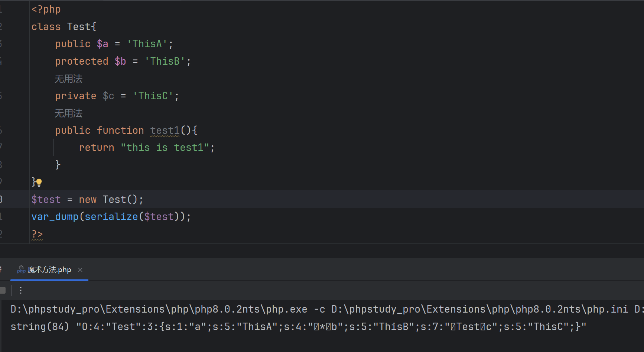Image resolution: width=644 pixels, height=352 pixels.
Task: Click the <?php opening tag
Action: (46, 9)
